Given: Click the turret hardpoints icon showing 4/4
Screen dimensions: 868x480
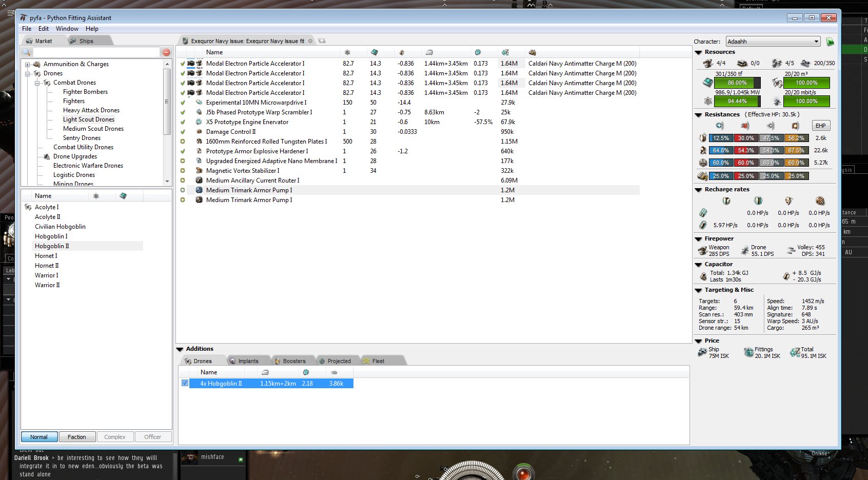Looking at the screenshot, I should pos(708,63).
